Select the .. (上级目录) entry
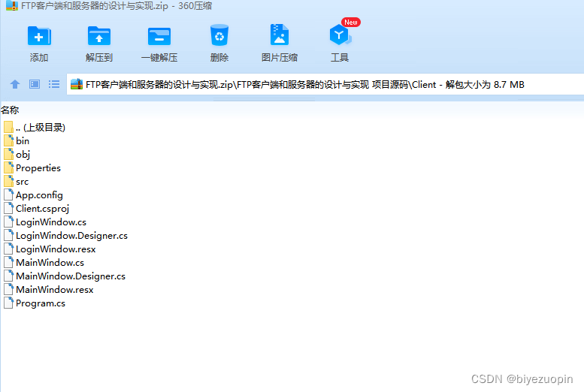 (x=41, y=128)
